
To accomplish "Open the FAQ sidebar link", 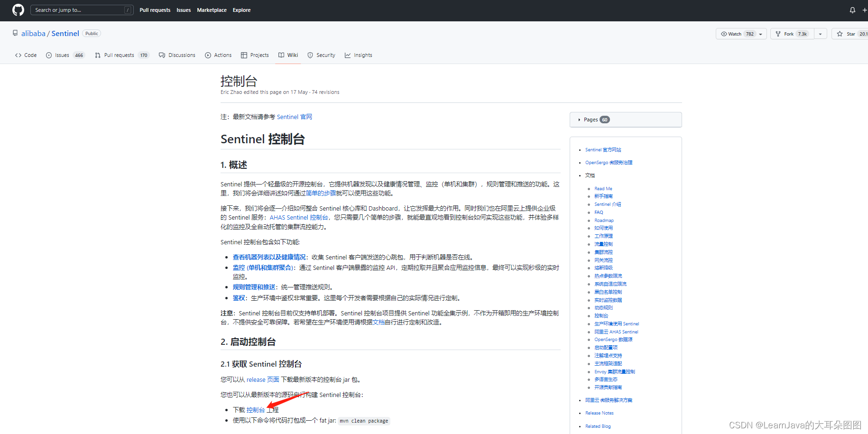I will tap(599, 212).
